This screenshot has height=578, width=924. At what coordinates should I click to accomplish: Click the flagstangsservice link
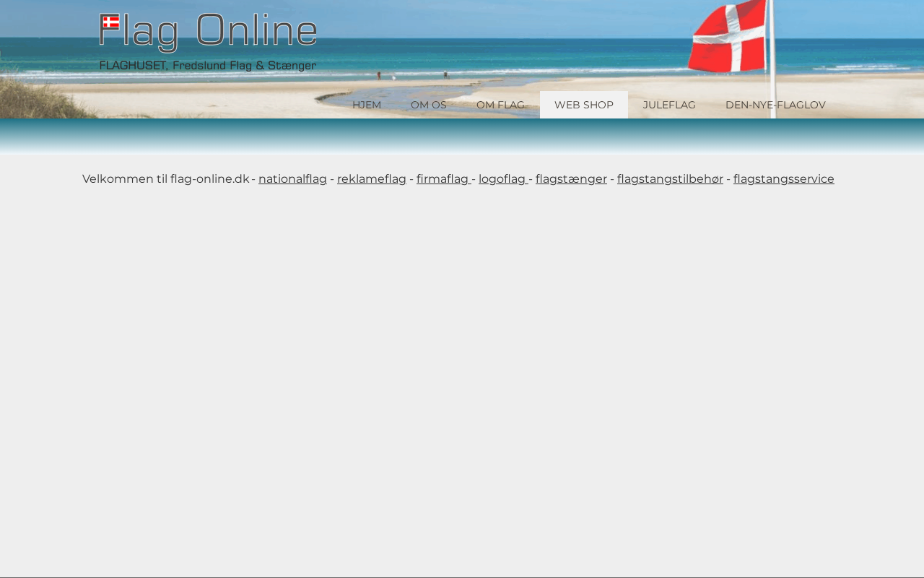[x=784, y=179]
